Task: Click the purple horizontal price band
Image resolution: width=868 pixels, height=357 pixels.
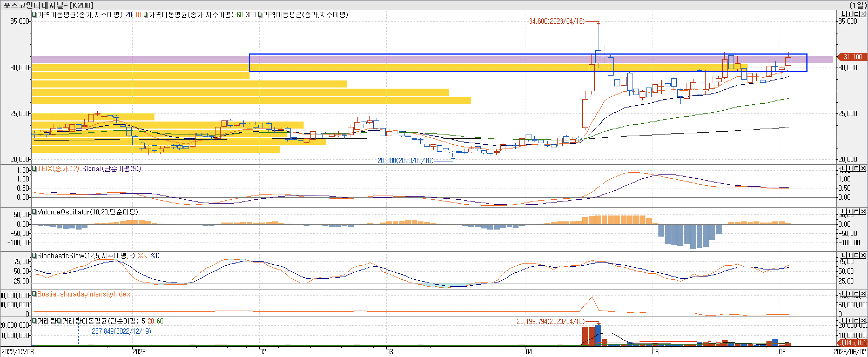Action: pos(135,60)
